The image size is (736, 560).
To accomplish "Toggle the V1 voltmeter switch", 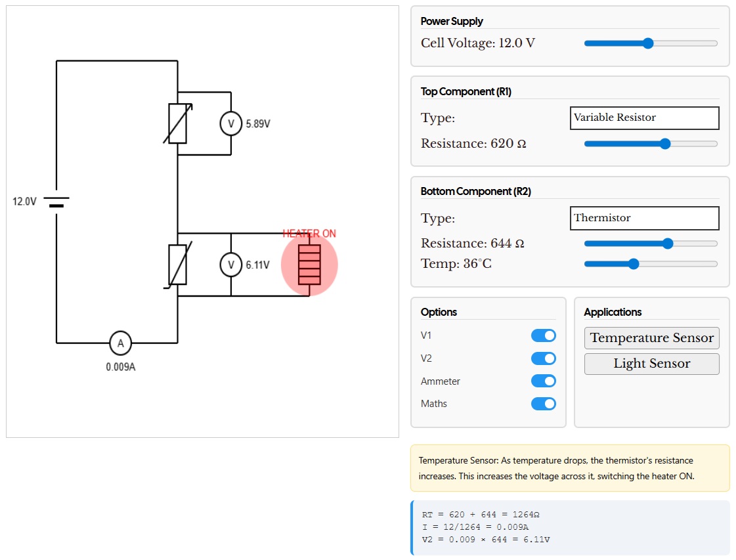I will coord(544,335).
